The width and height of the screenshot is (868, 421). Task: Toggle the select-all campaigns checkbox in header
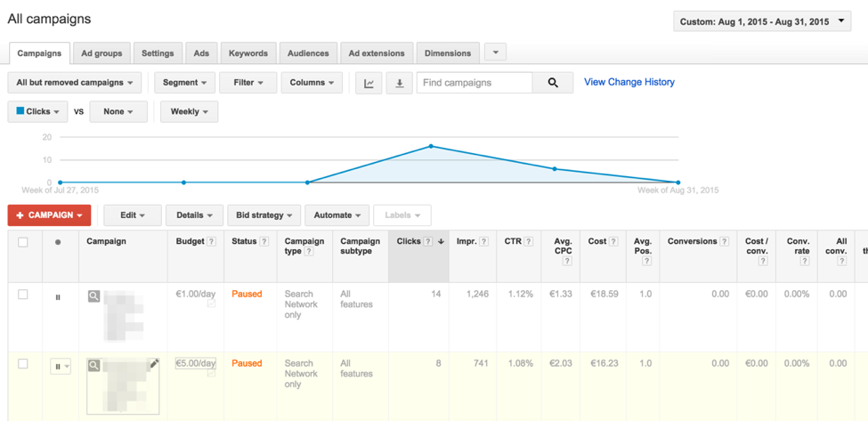23,242
